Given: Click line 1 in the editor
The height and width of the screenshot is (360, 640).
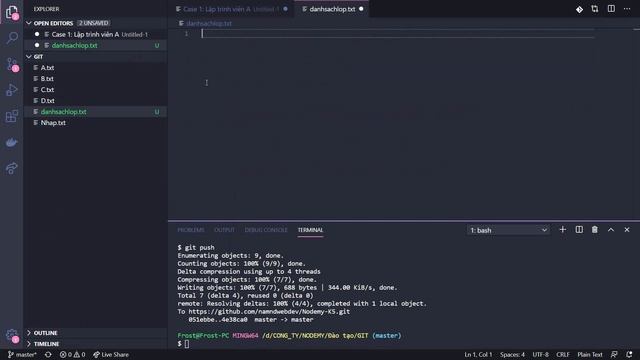Looking at the screenshot, I should click(398, 34).
